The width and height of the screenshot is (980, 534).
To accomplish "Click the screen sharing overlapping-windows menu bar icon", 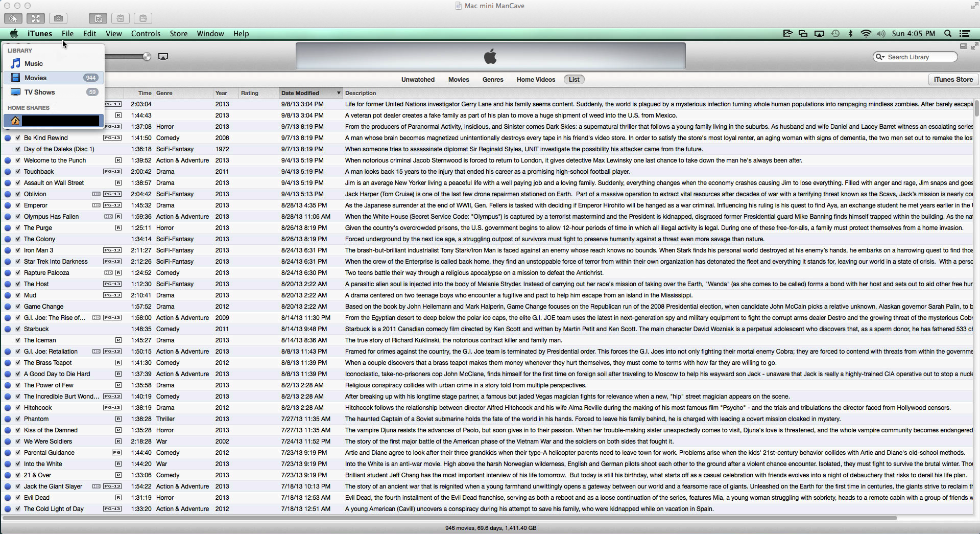I will (x=803, y=34).
